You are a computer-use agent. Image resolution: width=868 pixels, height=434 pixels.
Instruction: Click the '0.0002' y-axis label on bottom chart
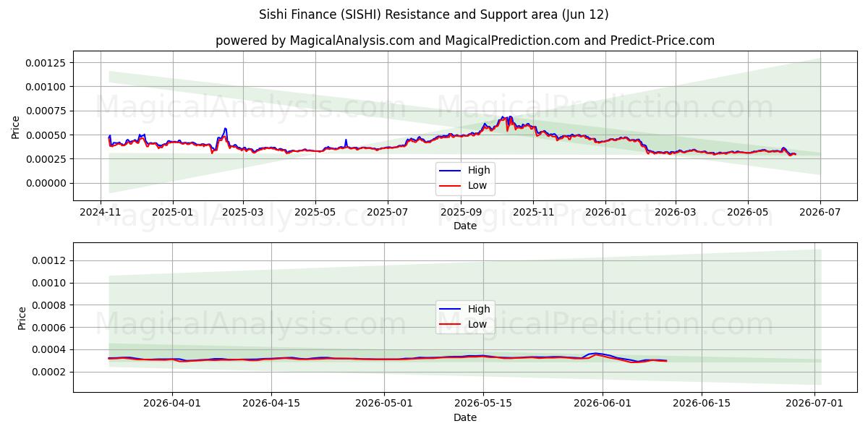(x=49, y=372)
